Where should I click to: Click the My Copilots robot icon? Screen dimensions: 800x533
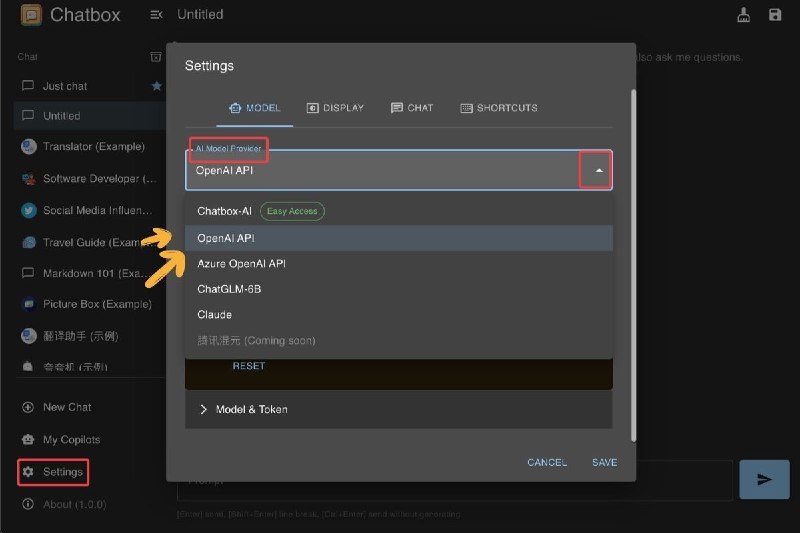click(x=28, y=440)
